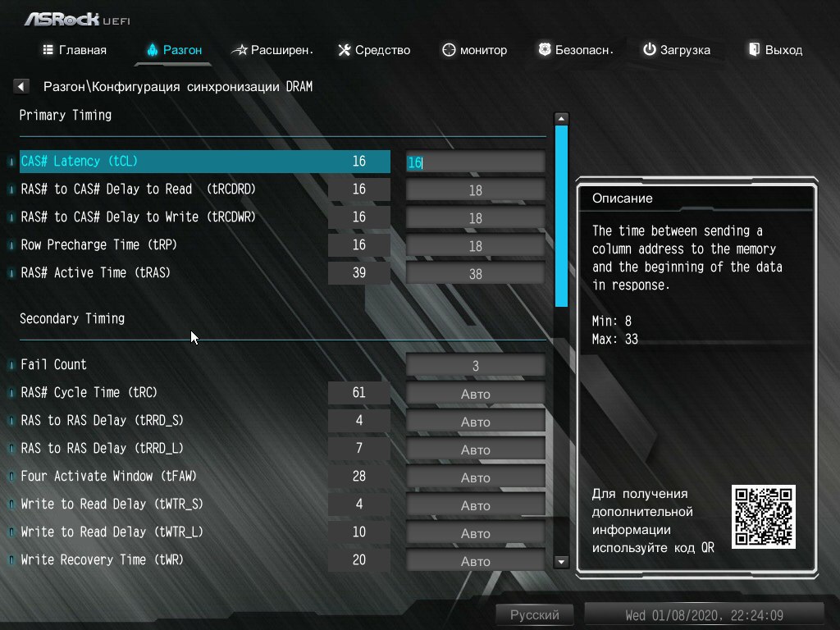Click the date and time display
This screenshot has width=840, height=630.
(x=704, y=615)
